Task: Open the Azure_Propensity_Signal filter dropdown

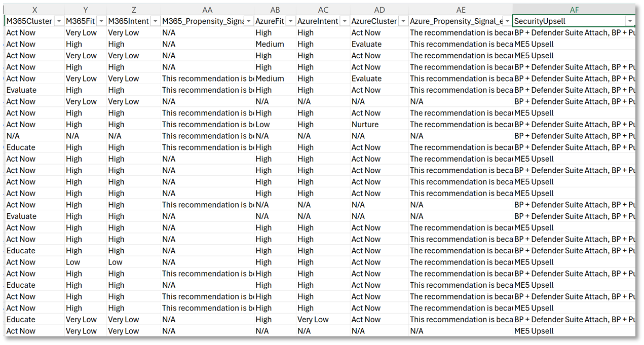Action: [507, 21]
